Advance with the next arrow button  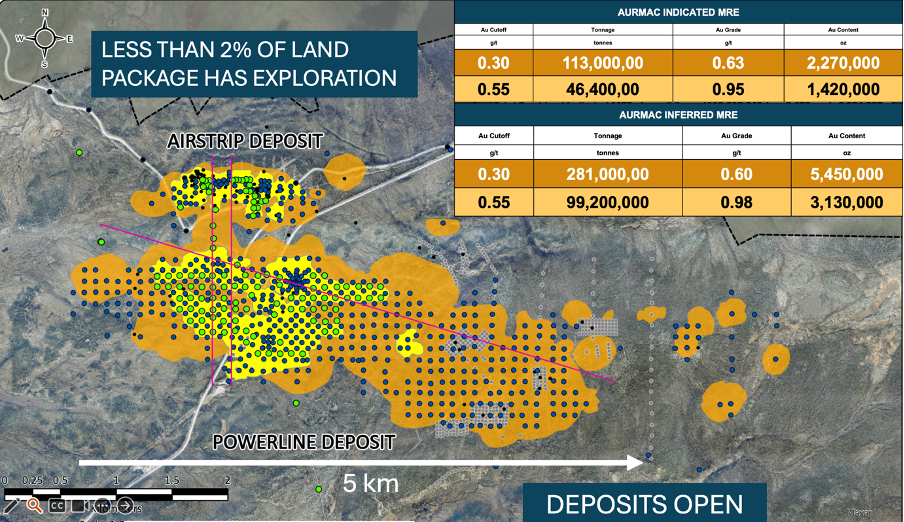click(x=127, y=505)
